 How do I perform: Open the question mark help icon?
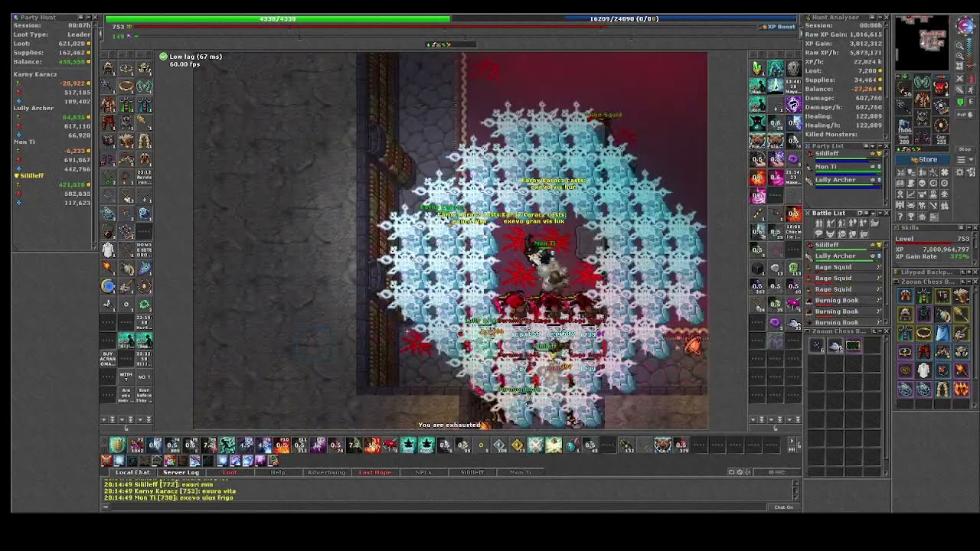pos(900,217)
